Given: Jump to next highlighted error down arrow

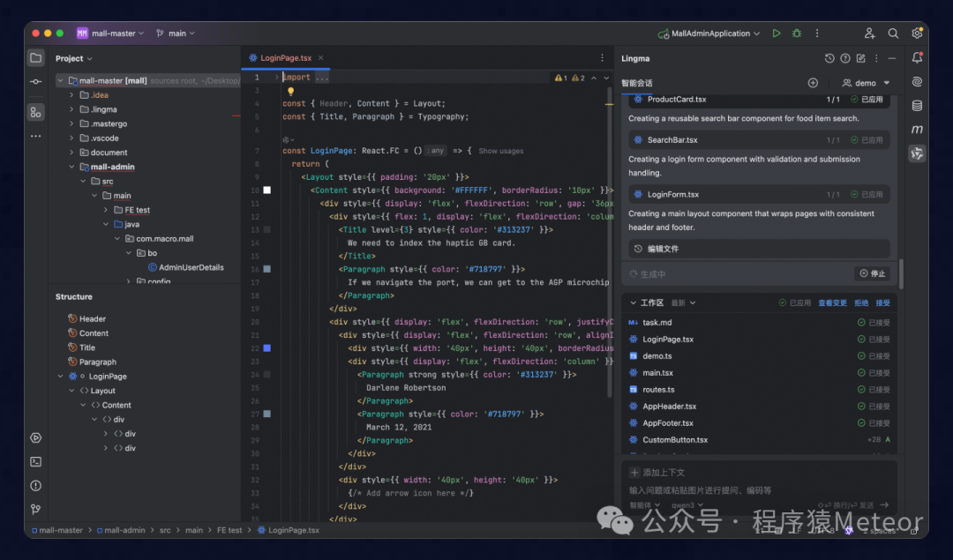Looking at the screenshot, I should [606, 78].
